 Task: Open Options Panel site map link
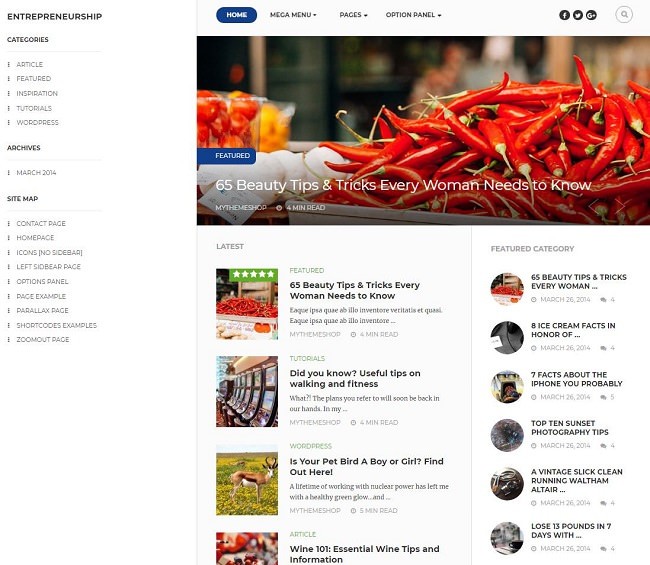click(x=42, y=281)
